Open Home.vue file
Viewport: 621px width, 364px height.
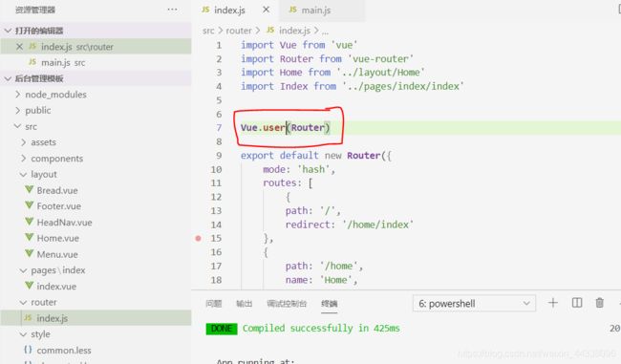click(x=58, y=239)
